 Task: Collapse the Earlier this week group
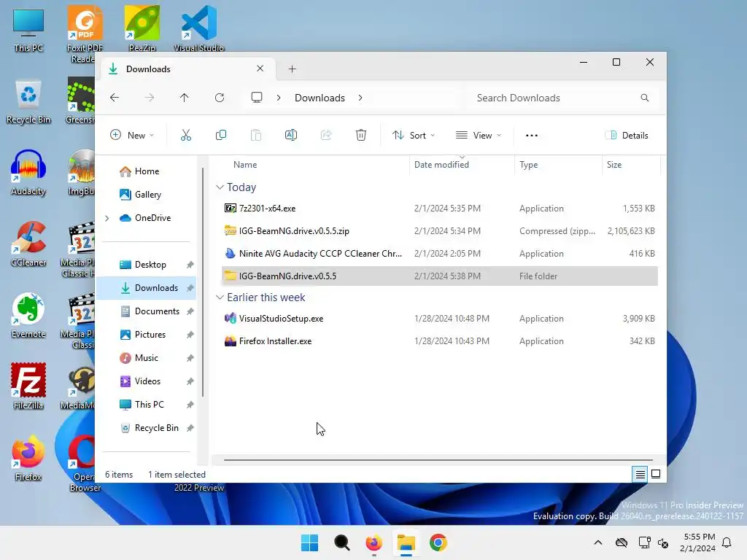[220, 297]
